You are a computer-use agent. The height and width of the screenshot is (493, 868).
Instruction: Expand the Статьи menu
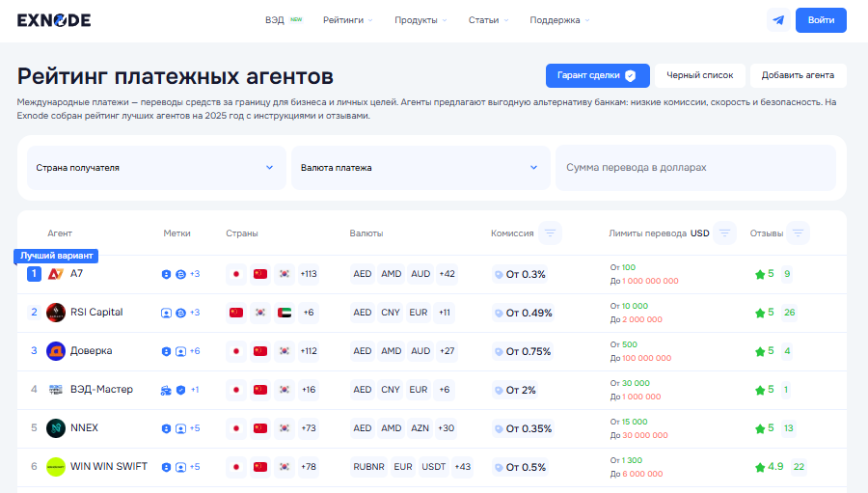[488, 20]
